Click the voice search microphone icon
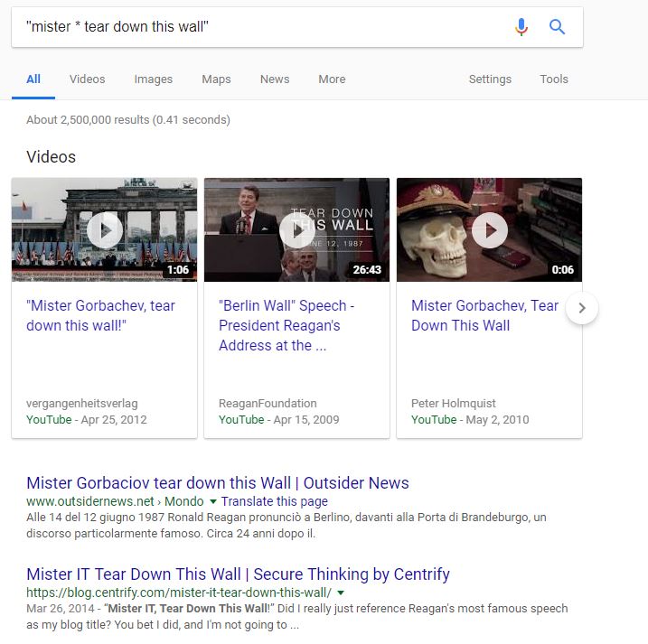This screenshot has width=648, height=644. point(521,27)
